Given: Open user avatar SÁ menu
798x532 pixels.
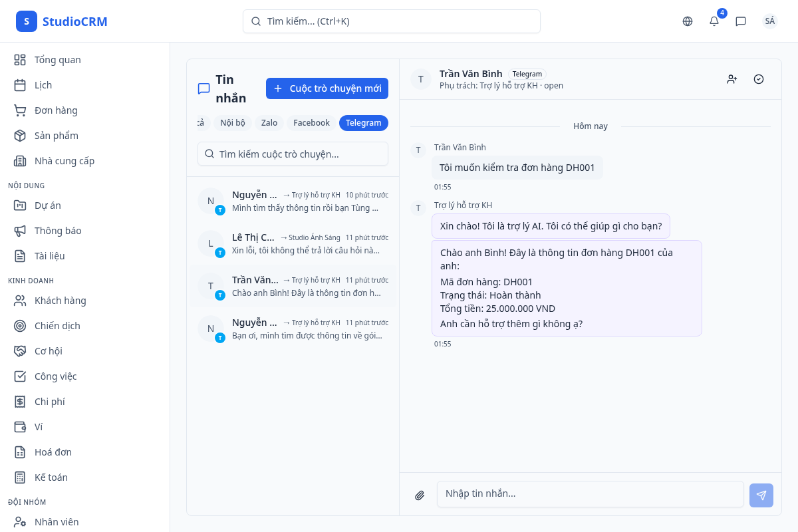Looking at the screenshot, I should 769,21.
